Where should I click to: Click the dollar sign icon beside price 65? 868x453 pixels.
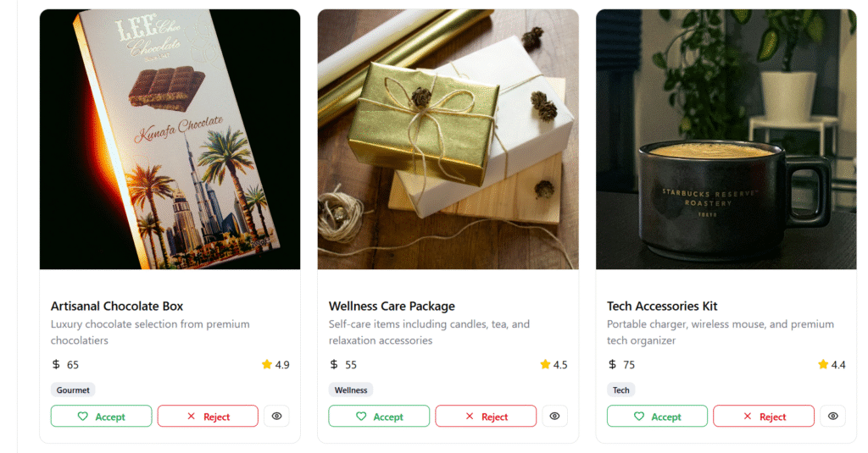(x=56, y=365)
